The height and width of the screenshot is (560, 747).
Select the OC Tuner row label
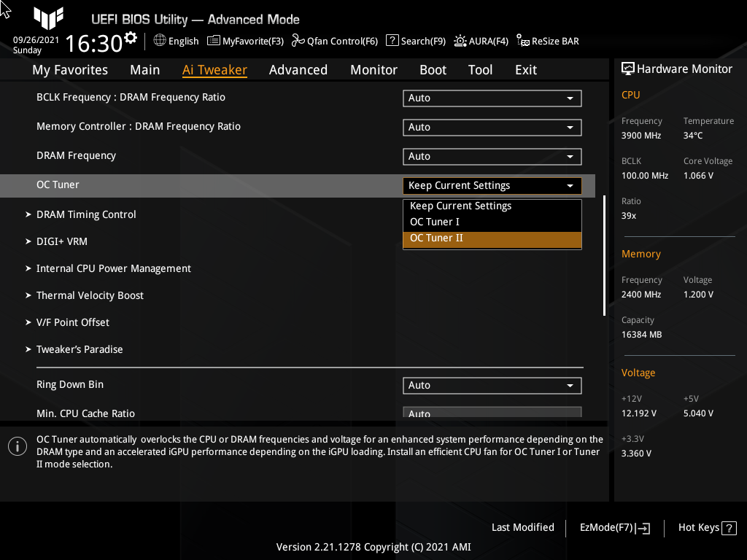tap(58, 184)
